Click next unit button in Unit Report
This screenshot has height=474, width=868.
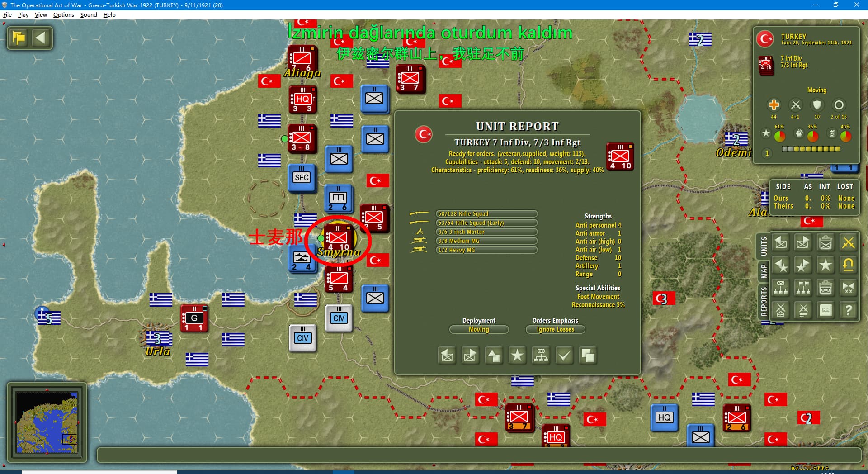click(x=470, y=356)
